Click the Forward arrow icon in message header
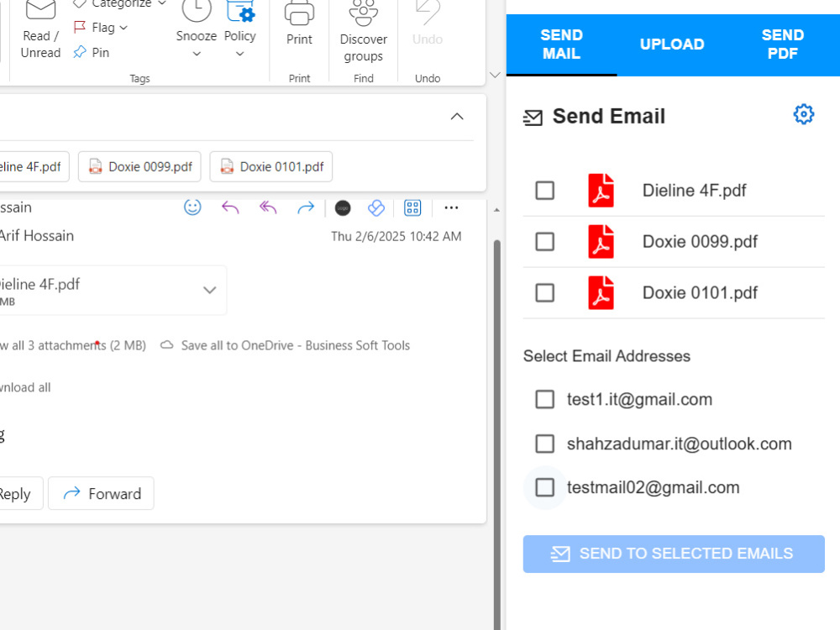Viewport: 840px width, 630px height. click(x=306, y=207)
